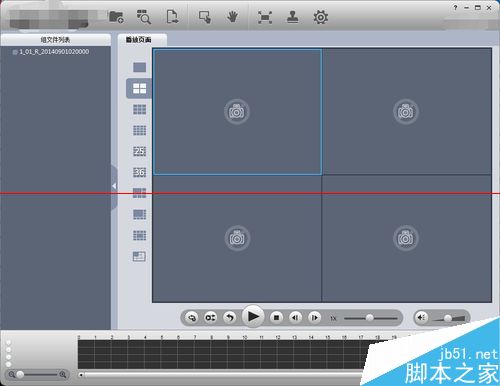Click the export file icon
Viewport: 500px width, 386px height.
tap(172, 17)
